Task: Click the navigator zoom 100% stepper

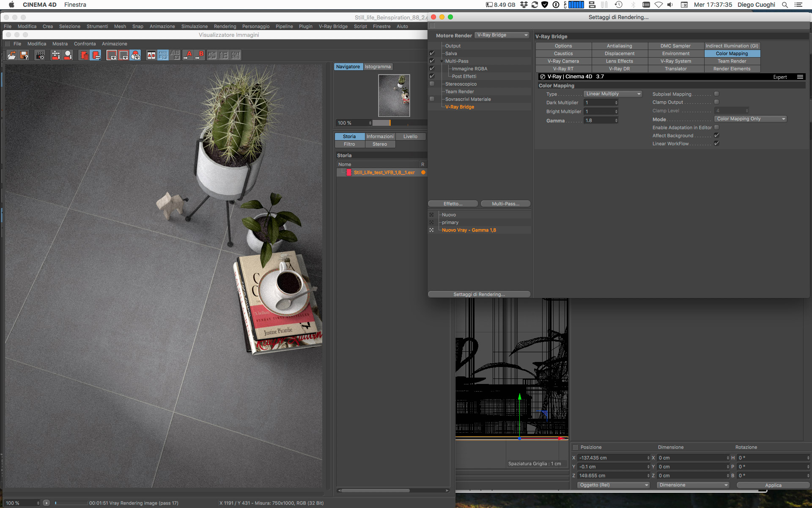Action: click(370, 123)
